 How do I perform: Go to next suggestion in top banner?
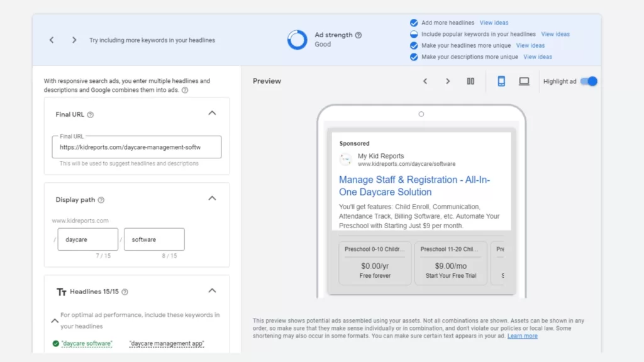point(74,40)
